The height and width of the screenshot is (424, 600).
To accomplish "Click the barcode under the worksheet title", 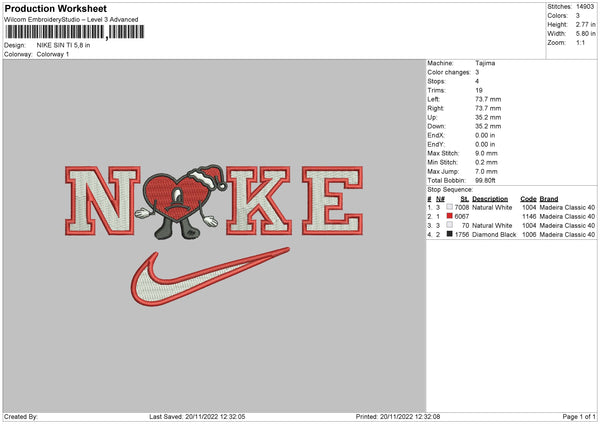I will click(75, 32).
